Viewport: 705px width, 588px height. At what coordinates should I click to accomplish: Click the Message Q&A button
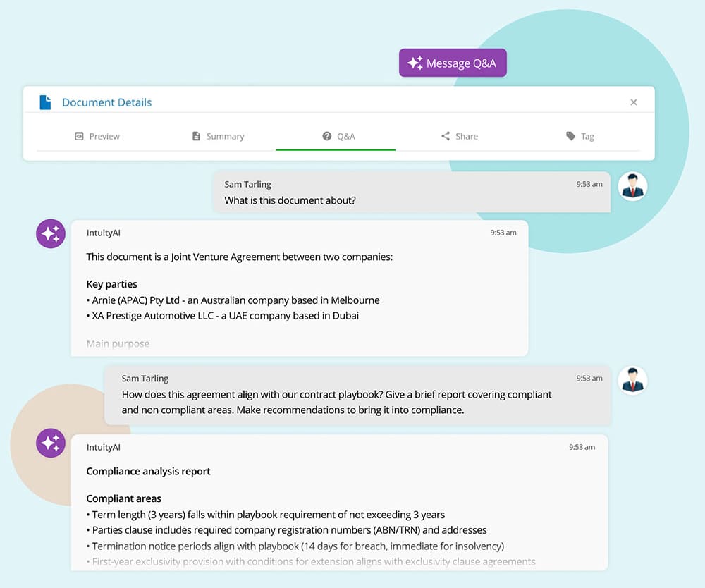453,63
